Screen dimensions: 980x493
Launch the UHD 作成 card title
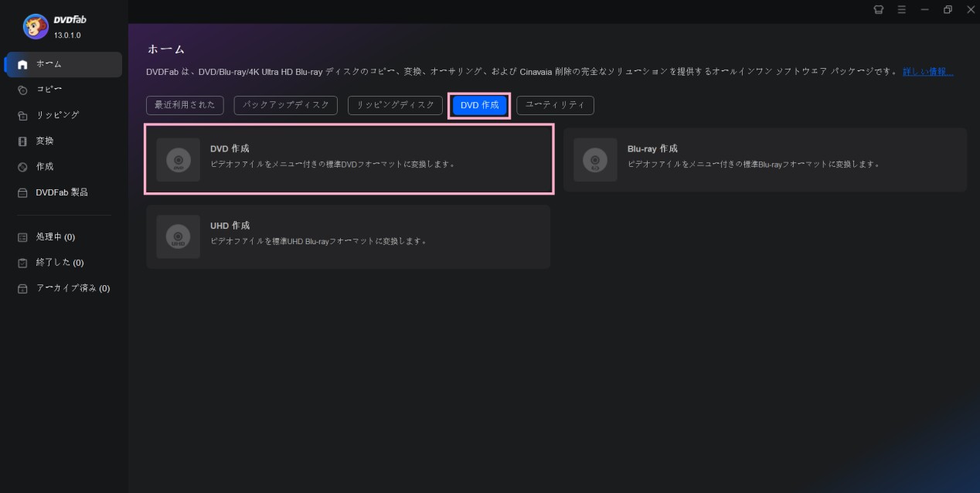pos(230,226)
